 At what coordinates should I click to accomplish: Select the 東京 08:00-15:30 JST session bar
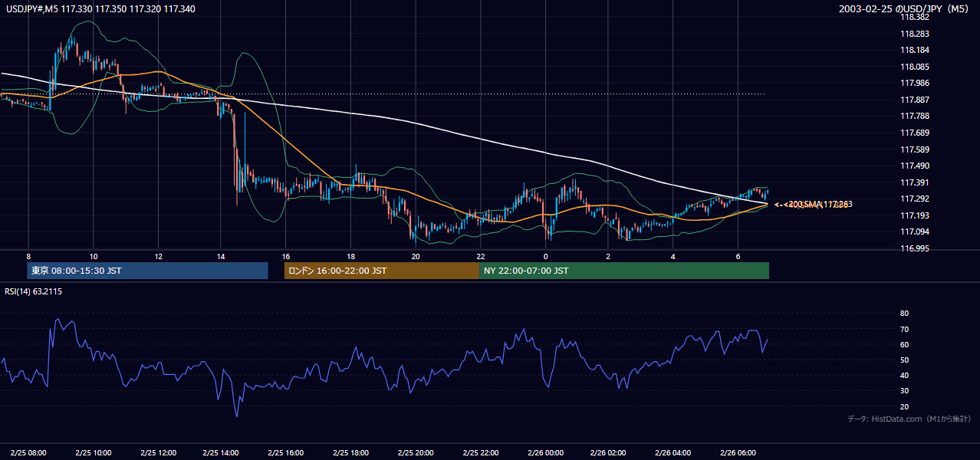tap(147, 271)
